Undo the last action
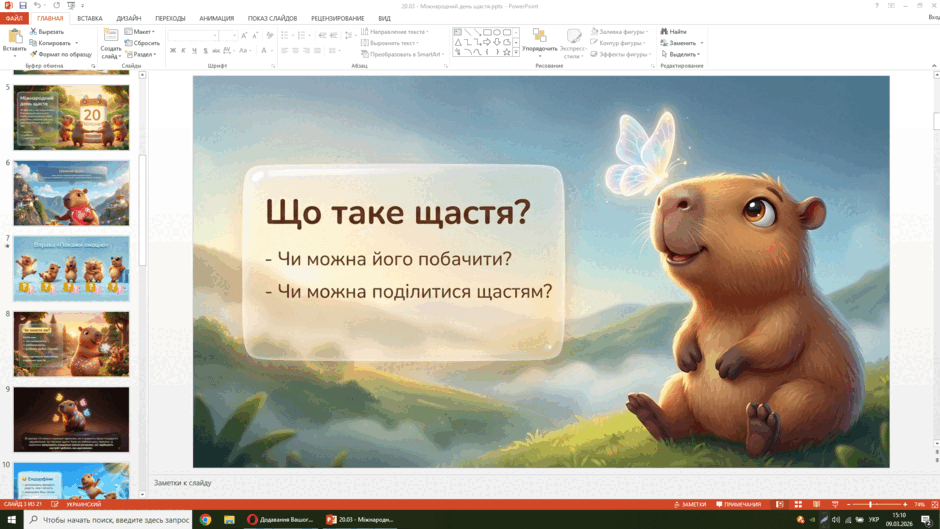940x529 pixels. tap(37, 5)
